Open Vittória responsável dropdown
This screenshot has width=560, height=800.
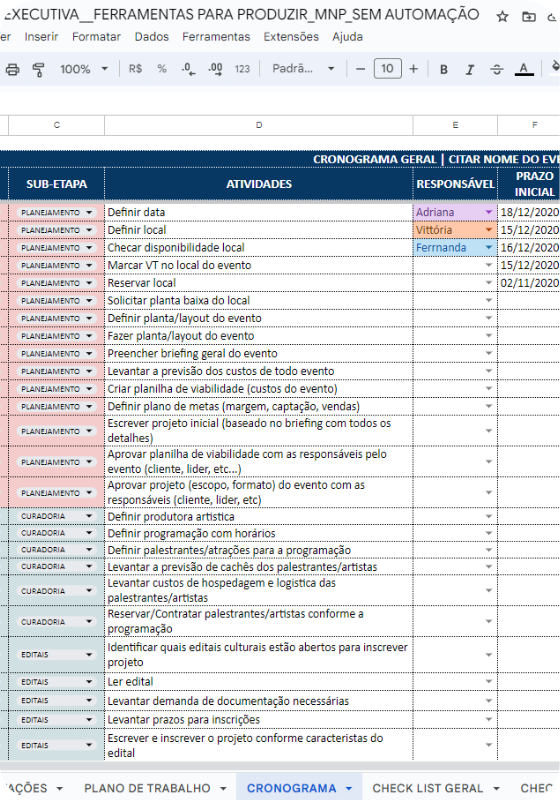489,230
